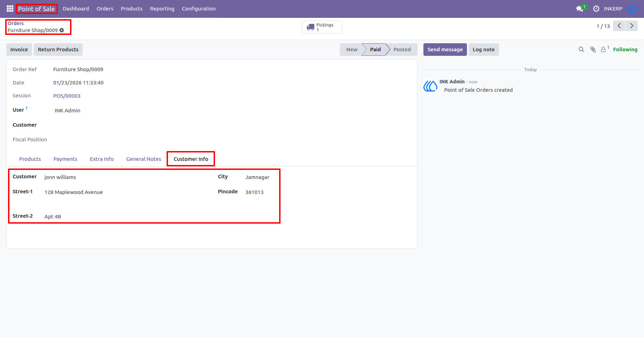644x337 pixels.
Task: Click the Point of Sale app title
Action: click(37, 9)
